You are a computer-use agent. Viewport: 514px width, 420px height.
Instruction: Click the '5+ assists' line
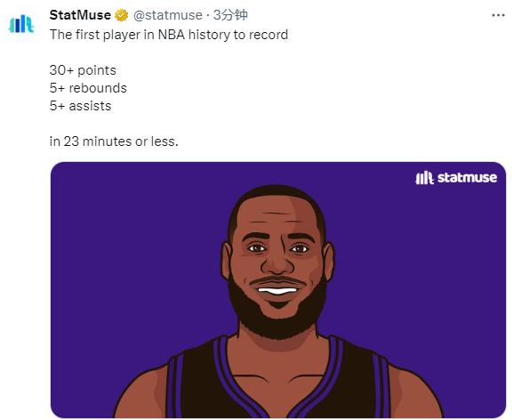point(81,106)
